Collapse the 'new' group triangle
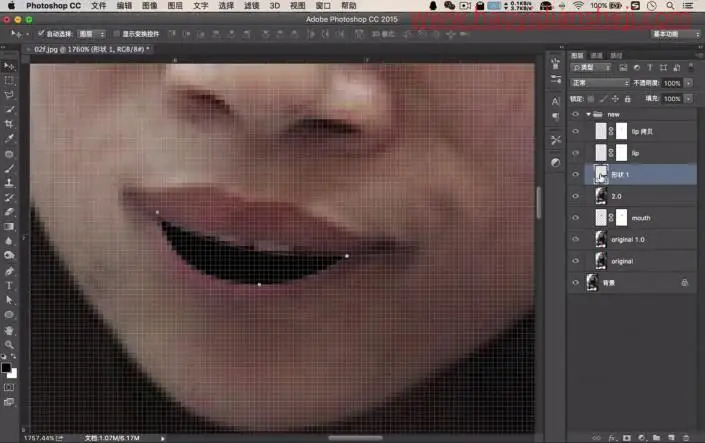 tap(589, 114)
